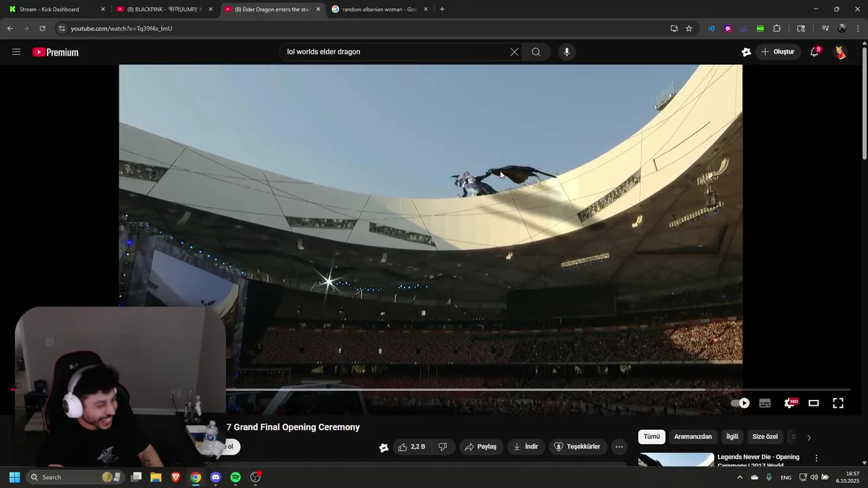
Task: Enter fullscreen video mode
Action: (838, 403)
